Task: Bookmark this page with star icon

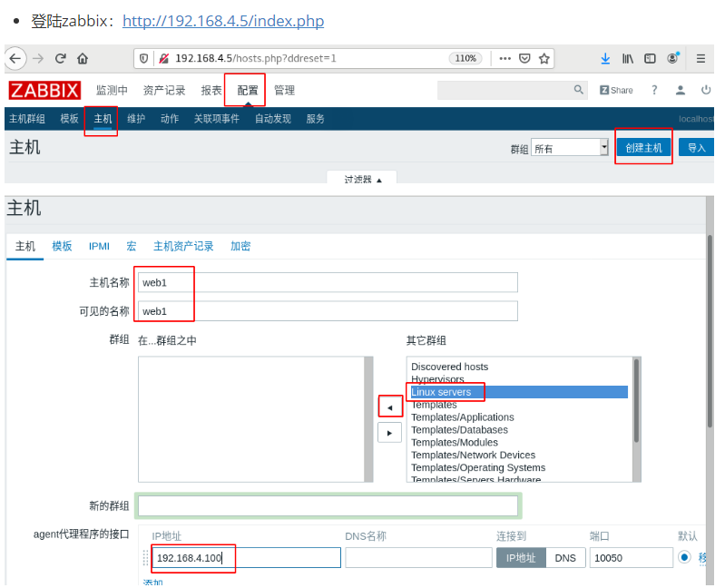Action: pyautogui.click(x=544, y=59)
